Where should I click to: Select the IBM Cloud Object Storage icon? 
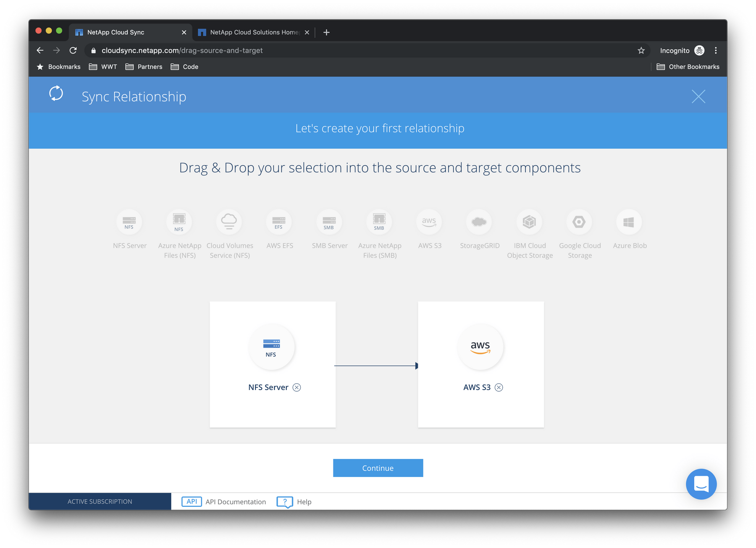point(529,221)
